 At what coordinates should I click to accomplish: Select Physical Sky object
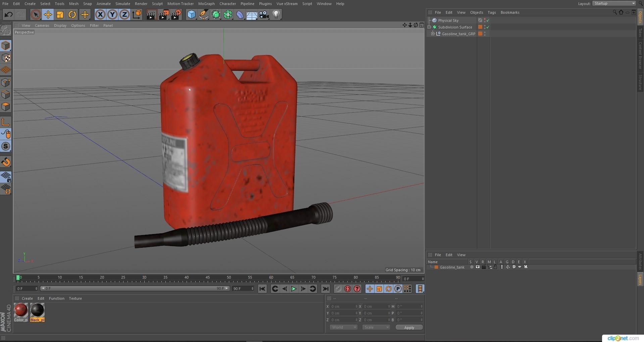[448, 20]
